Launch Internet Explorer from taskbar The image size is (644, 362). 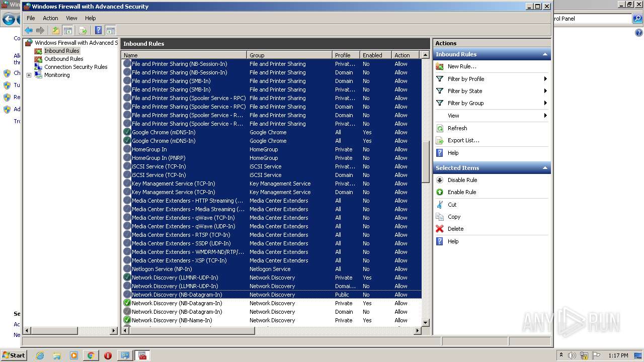40,355
